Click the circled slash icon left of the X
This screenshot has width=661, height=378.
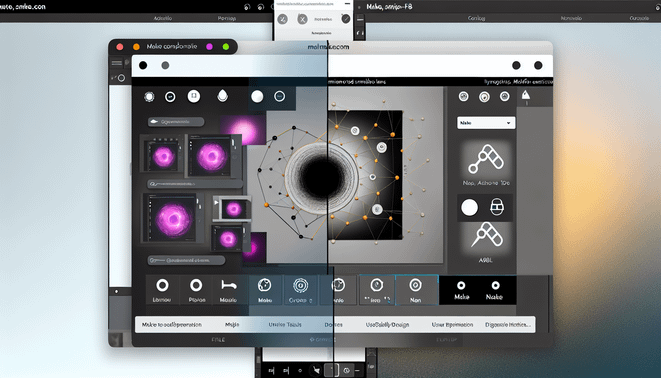tap(282, 19)
